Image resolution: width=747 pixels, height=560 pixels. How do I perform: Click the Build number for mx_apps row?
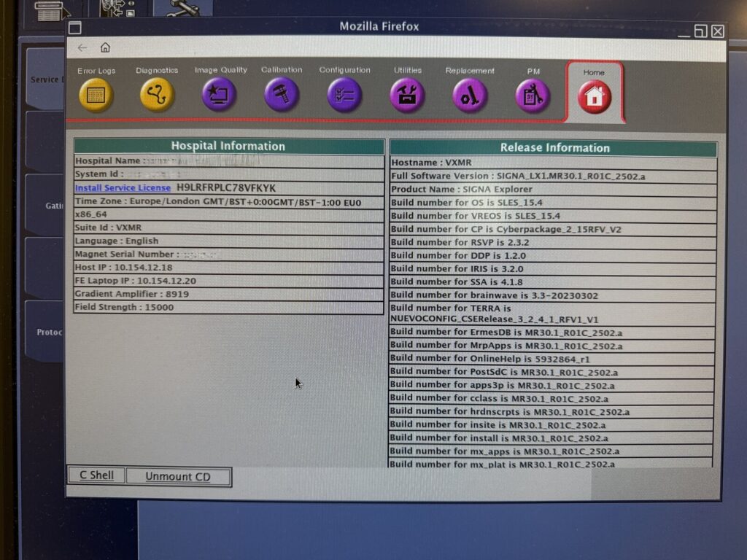tap(551, 451)
